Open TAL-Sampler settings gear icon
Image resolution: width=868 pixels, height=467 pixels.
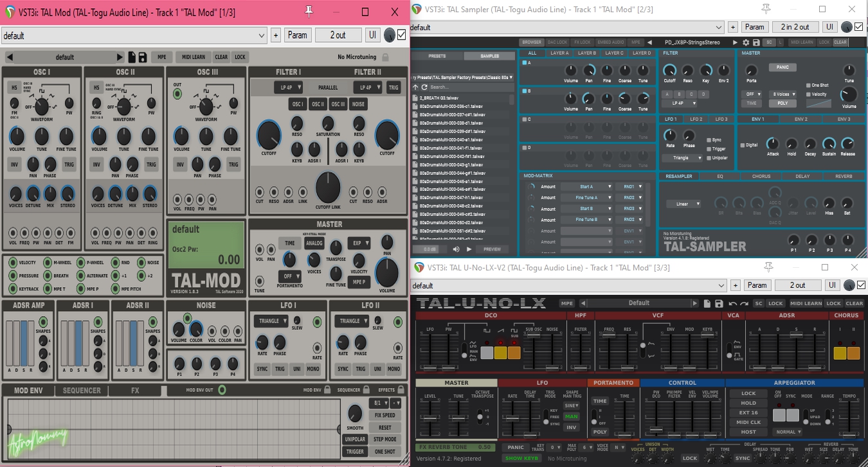pos(746,42)
